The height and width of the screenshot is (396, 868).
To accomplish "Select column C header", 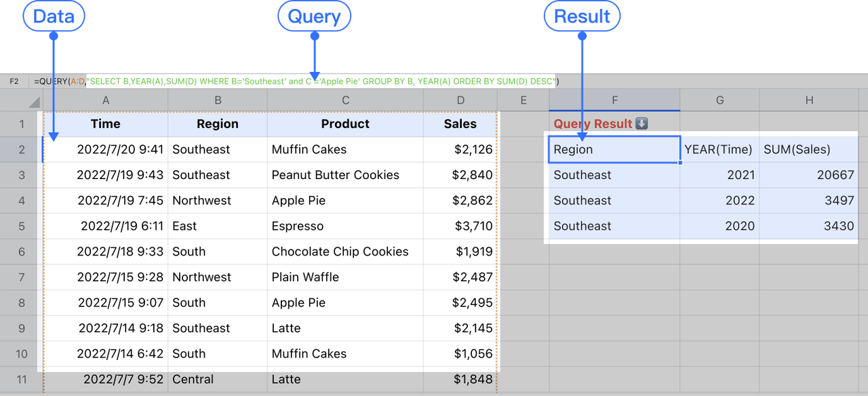I will pyautogui.click(x=345, y=101).
